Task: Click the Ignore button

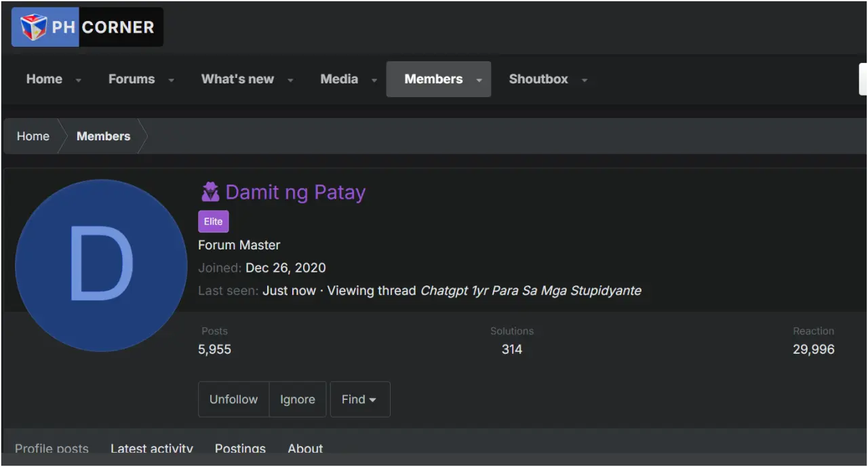Action: click(x=298, y=399)
